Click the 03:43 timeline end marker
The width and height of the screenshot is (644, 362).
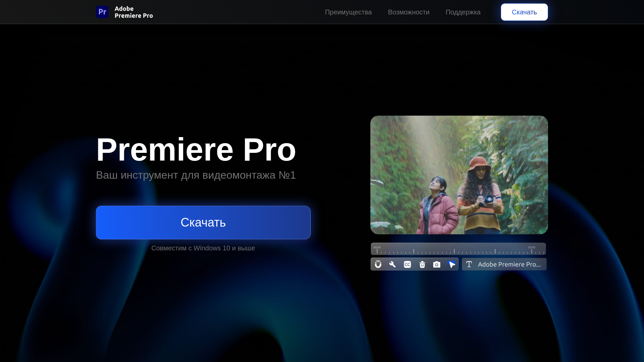pos(532,247)
